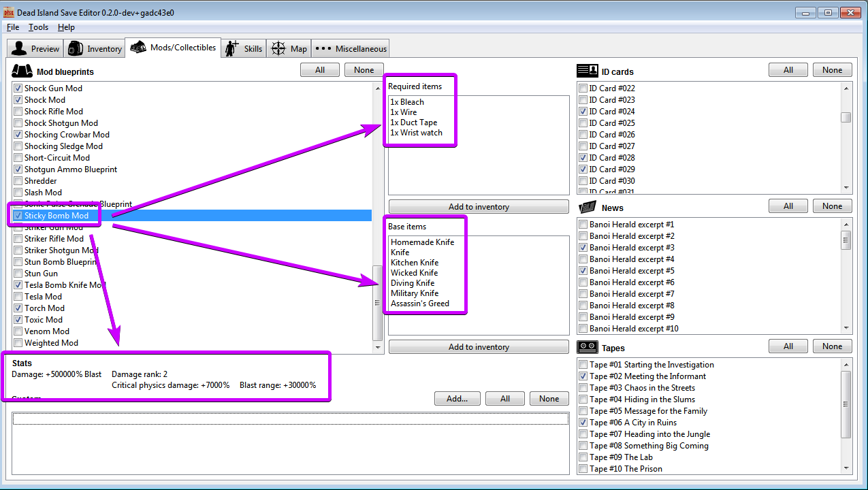Click All for Mod blueprints
The height and width of the screenshot is (490, 868).
[320, 70]
